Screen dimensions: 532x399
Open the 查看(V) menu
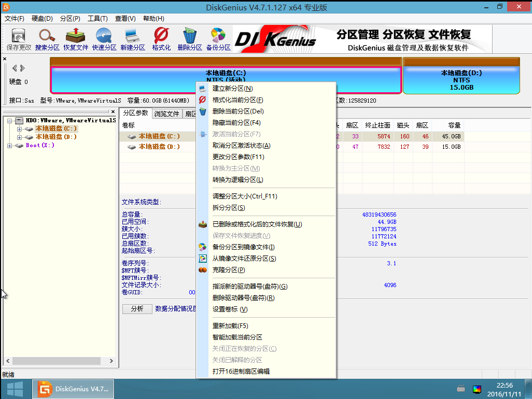point(125,19)
